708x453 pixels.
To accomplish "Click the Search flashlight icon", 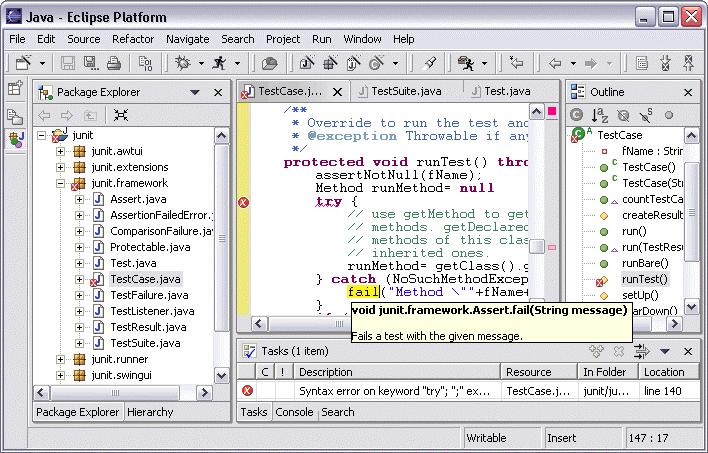I will (429, 63).
